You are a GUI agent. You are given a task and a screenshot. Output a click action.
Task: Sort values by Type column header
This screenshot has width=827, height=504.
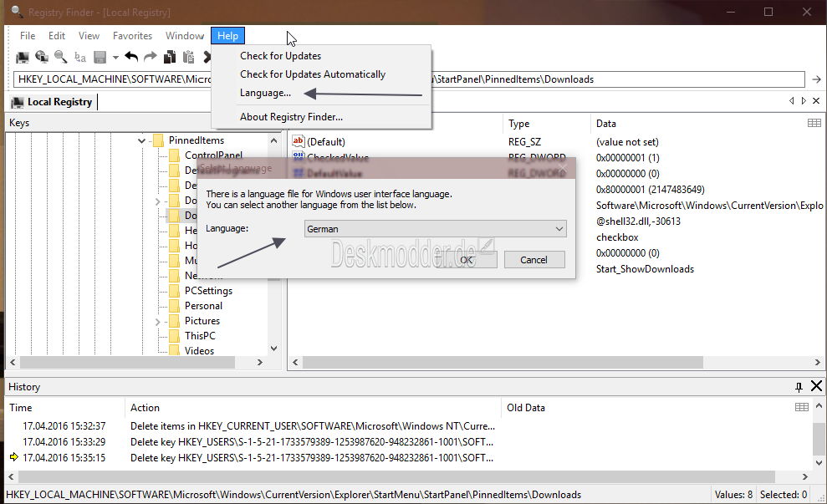pos(545,124)
